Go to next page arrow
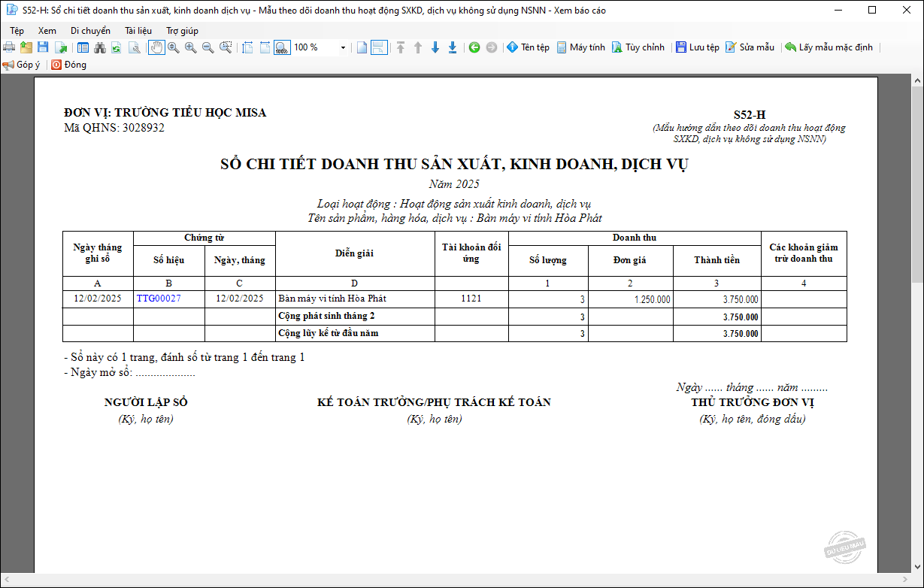This screenshot has width=924, height=588. [x=435, y=47]
